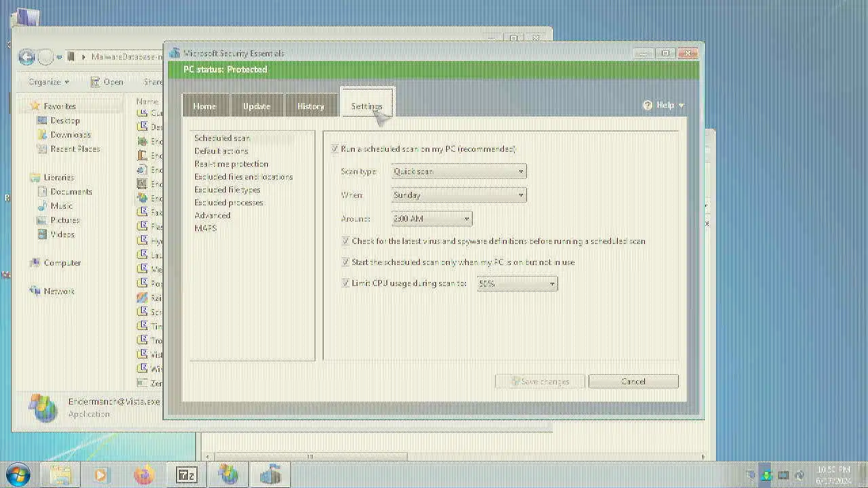This screenshot has height=488, width=868.
Task: Click the Libraries icon in Explorer sidebar
Action: coord(35,177)
